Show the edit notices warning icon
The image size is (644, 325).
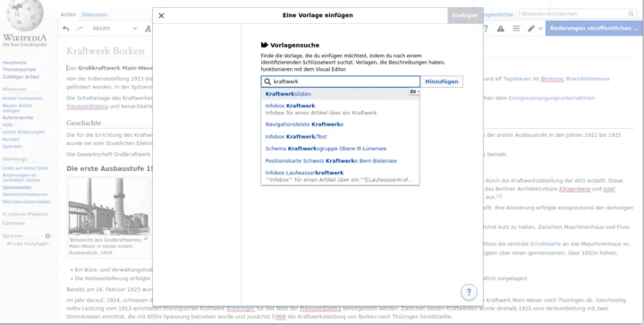500,29
